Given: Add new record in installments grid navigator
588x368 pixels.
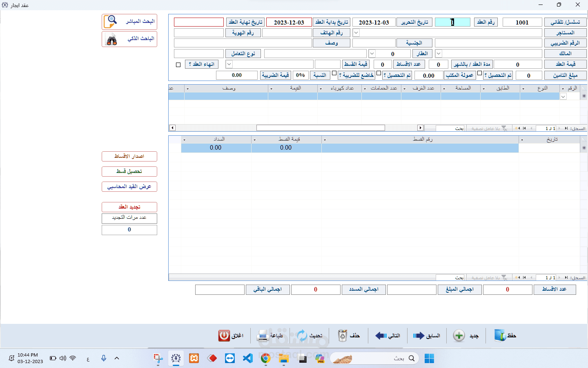Looking at the screenshot, I should coord(518,278).
